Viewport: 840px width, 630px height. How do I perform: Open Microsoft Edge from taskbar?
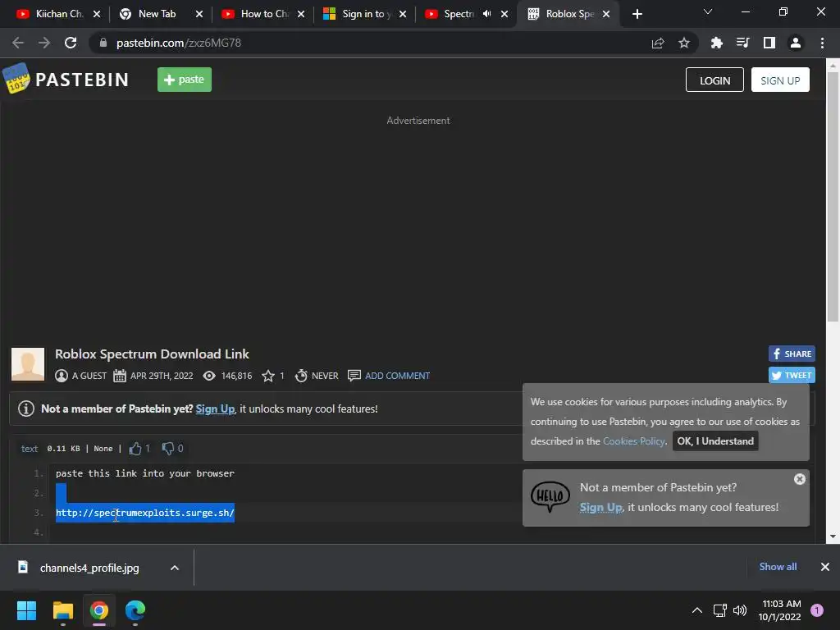[135, 610]
